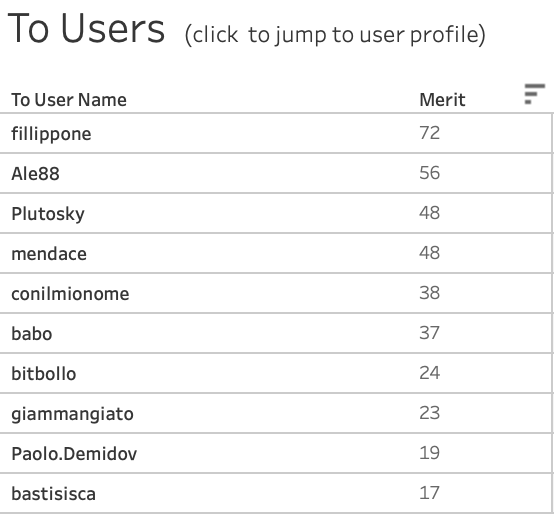554x514 pixels.
Task: Open Ale88 user profile
Action: point(35,174)
